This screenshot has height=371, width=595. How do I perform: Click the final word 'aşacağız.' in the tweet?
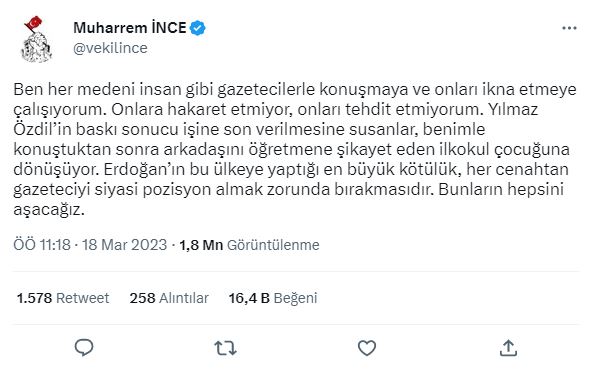point(49,210)
